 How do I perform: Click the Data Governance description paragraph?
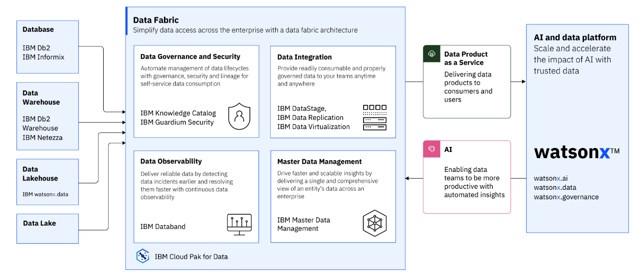pyautogui.click(x=195, y=76)
